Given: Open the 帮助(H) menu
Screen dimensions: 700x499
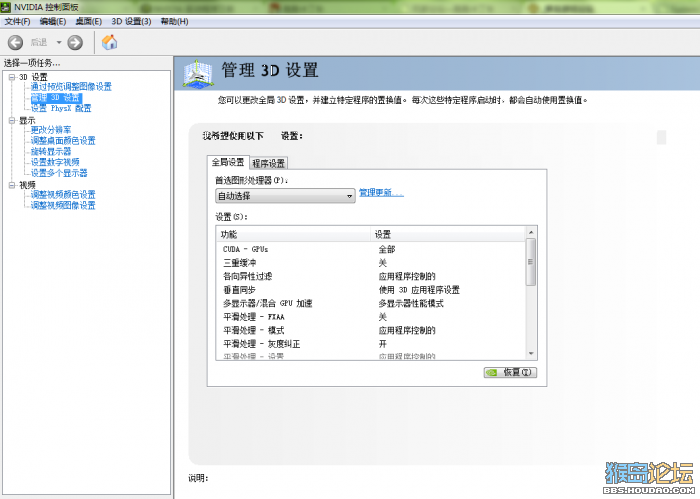Looking at the screenshot, I should point(174,21).
